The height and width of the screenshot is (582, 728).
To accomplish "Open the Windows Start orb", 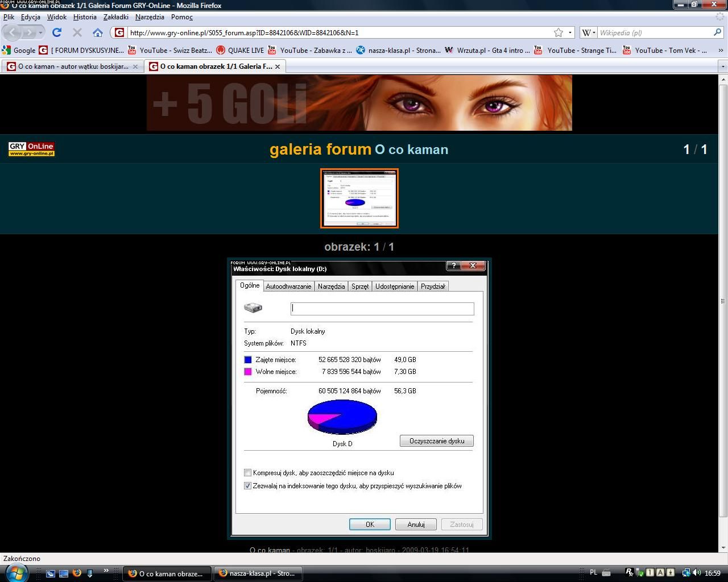I will pyautogui.click(x=15, y=572).
